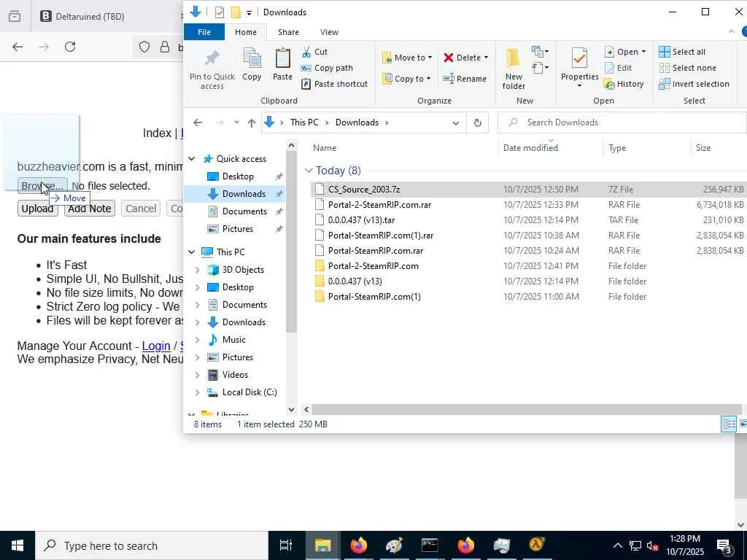This screenshot has height=560, width=747.
Task: Reload the Firefox page
Action: (70, 47)
